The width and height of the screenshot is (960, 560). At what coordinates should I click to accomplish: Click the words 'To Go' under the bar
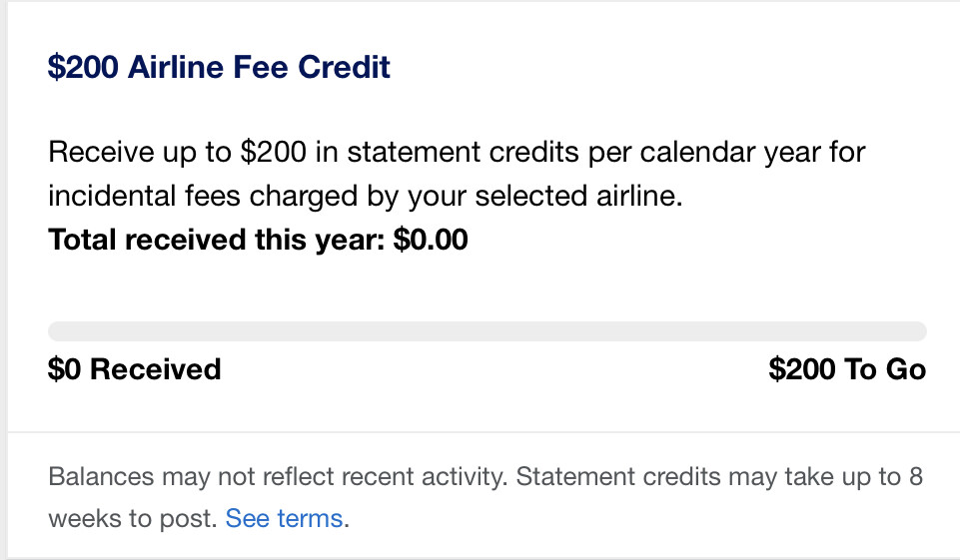point(885,369)
